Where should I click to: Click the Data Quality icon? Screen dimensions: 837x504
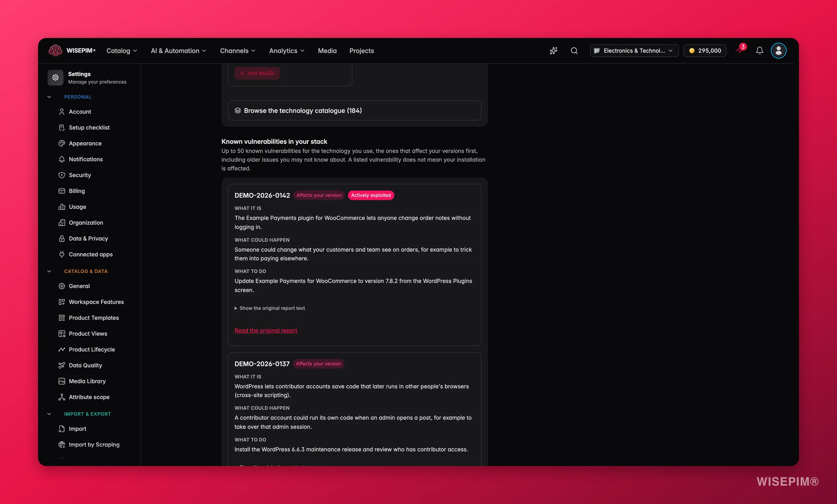[62, 366]
